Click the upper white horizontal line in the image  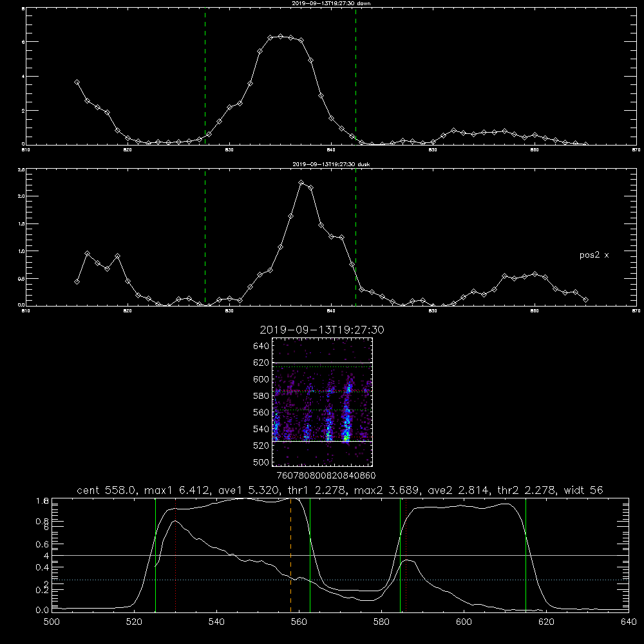click(322, 363)
